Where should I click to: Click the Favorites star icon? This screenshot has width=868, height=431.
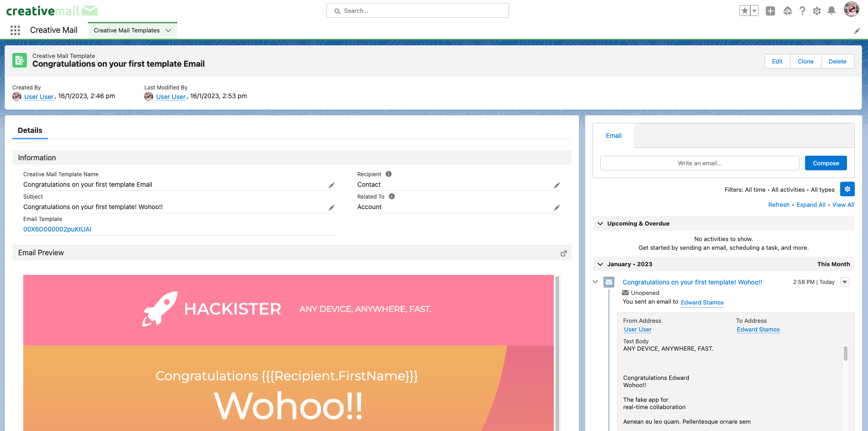pos(744,11)
